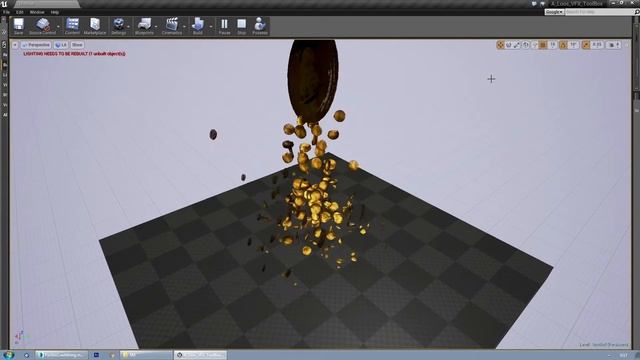Open the Marketplace toolbar button
This screenshot has height=360, width=640.
click(95, 26)
